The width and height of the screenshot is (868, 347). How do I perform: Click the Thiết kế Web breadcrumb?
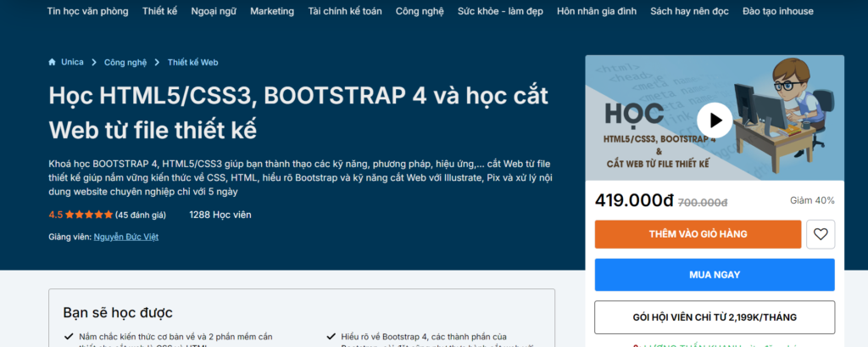click(192, 62)
